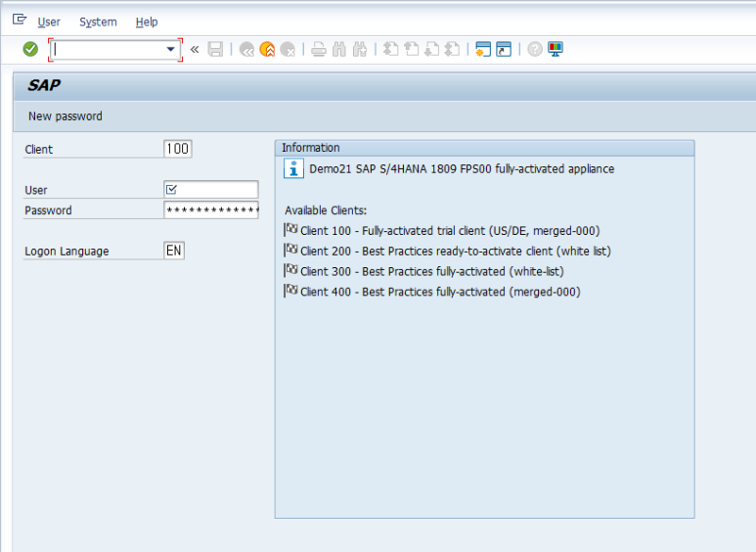
Task: Click the flag icon beside Client 200
Action: 291,250
